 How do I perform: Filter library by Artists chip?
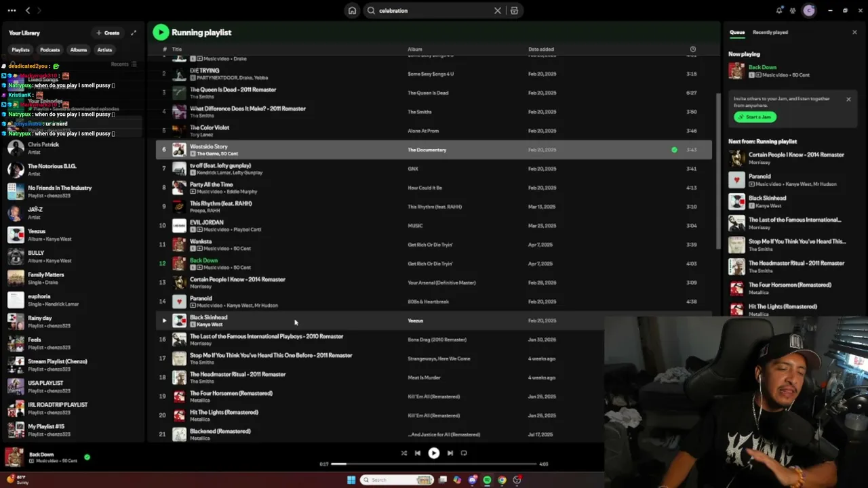[104, 49]
